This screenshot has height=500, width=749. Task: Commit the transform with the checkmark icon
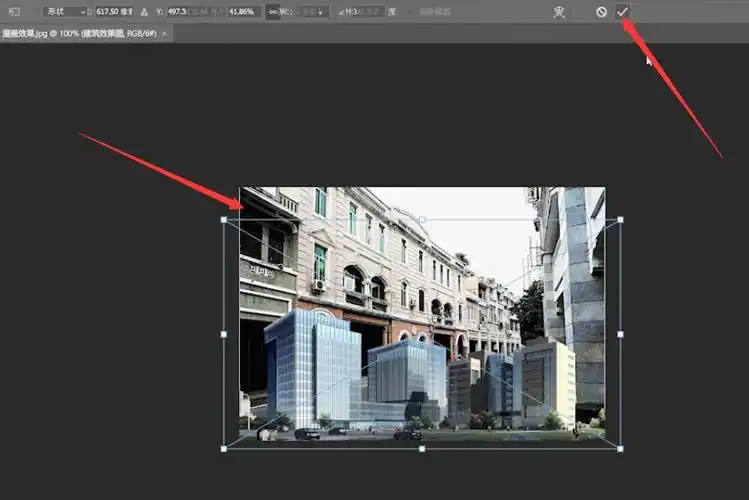pos(623,11)
